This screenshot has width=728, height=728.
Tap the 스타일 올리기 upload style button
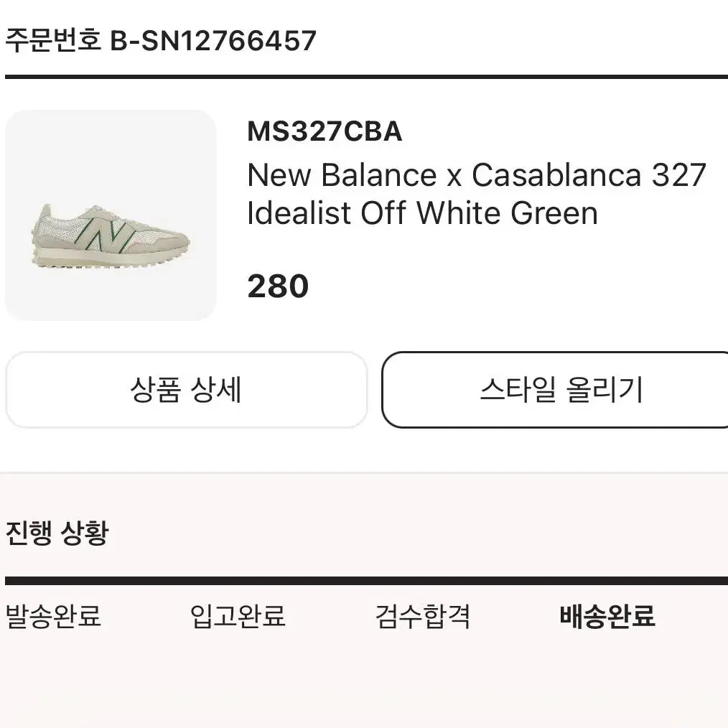click(555, 390)
